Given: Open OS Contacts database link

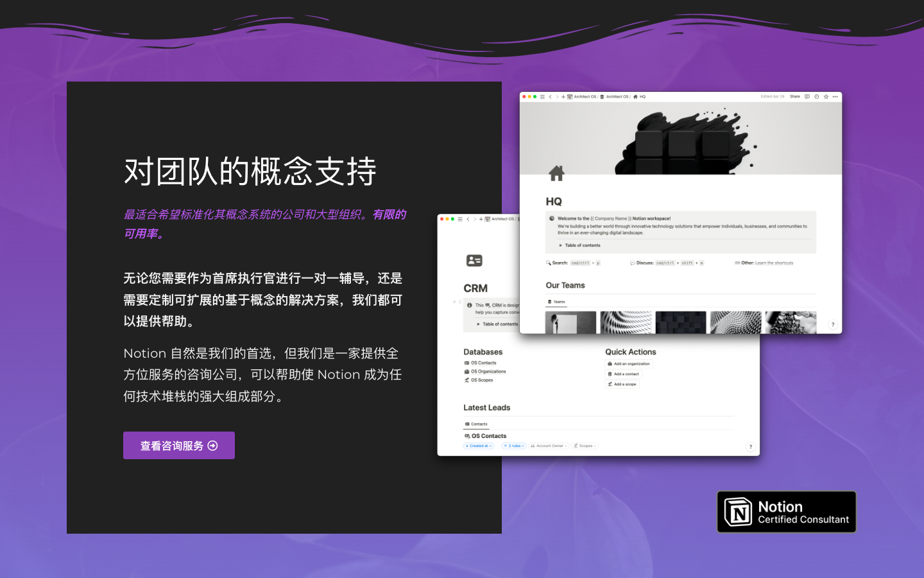Looking at the screenshot, I should point(481,363).
